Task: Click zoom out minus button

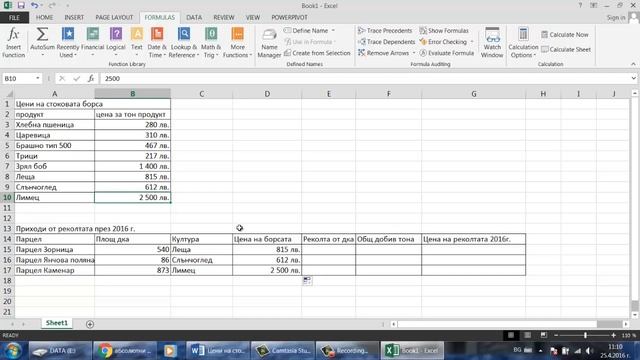Action: tap(556, 335)
